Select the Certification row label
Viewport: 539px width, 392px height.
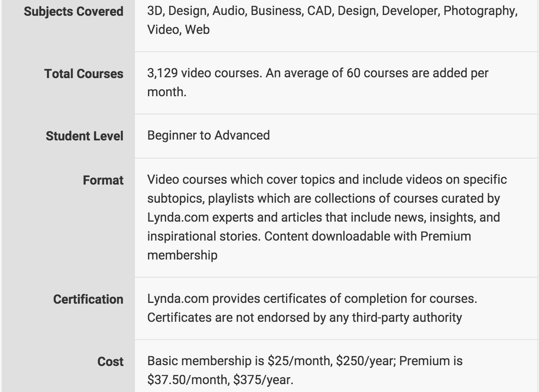88,299
